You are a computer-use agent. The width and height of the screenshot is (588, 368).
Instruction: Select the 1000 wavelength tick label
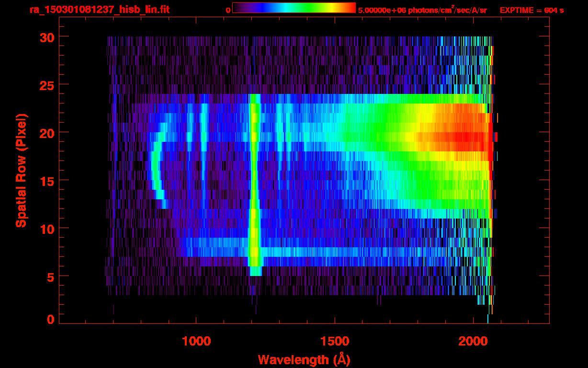[196, 342]
